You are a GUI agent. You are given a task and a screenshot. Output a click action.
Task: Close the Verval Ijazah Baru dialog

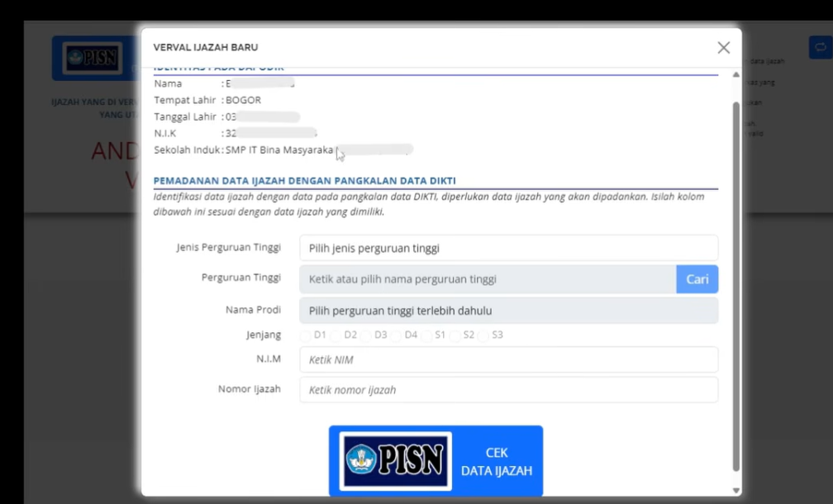723,48
